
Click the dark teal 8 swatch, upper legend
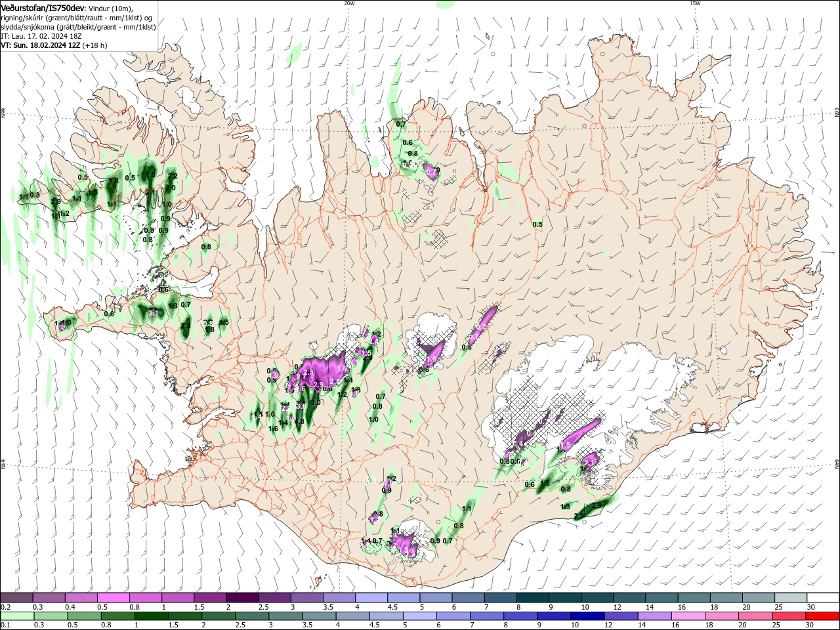tap(532, 598)
